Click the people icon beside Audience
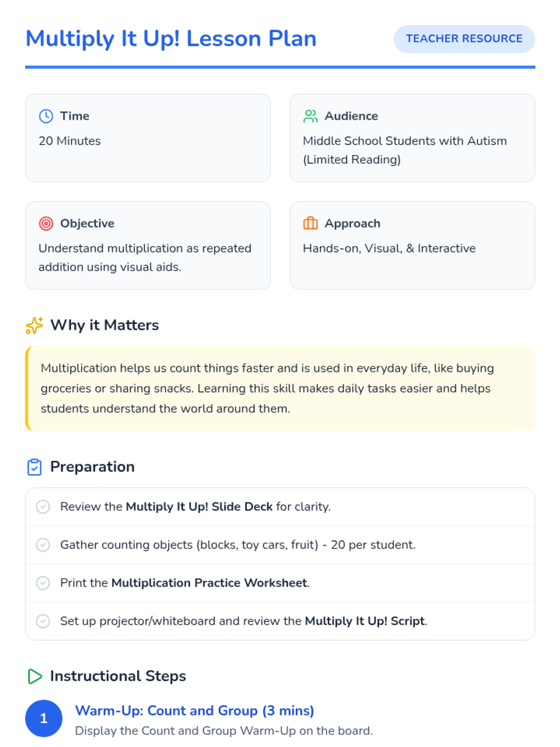 310,116
